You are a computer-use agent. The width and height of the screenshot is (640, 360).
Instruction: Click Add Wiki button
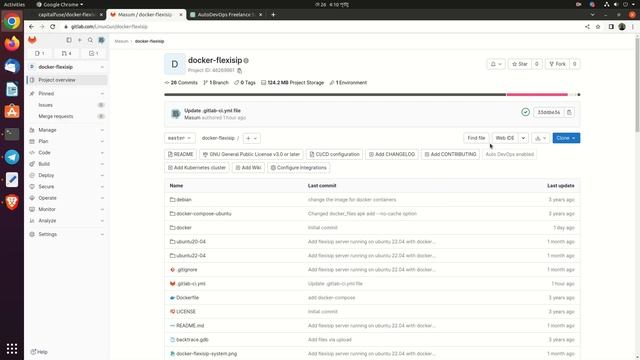(x=248, y=168)
